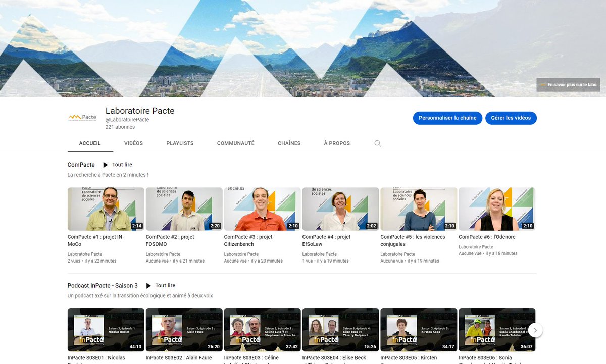Screen dimensions: 606x364
Task: Go to the COMMUNAUTÉ tab
Action: (236, 143)
